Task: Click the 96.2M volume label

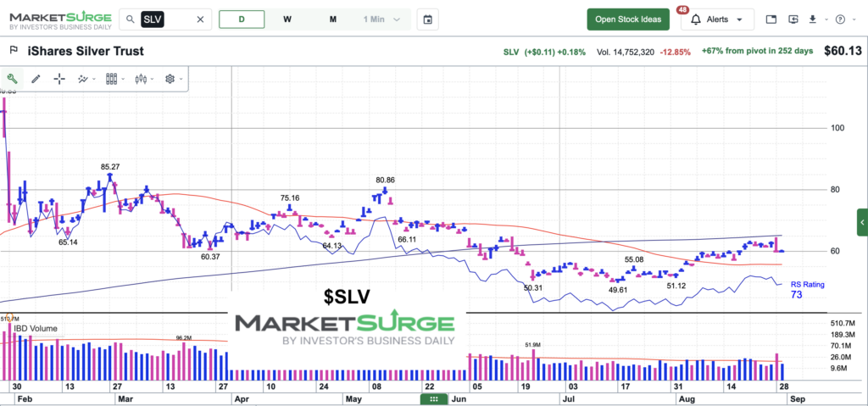Action: (x=183, y=337)
